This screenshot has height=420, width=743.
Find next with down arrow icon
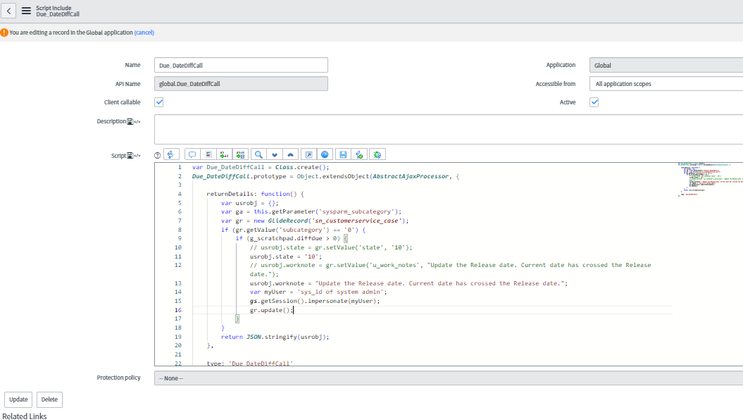click(274, 155)
